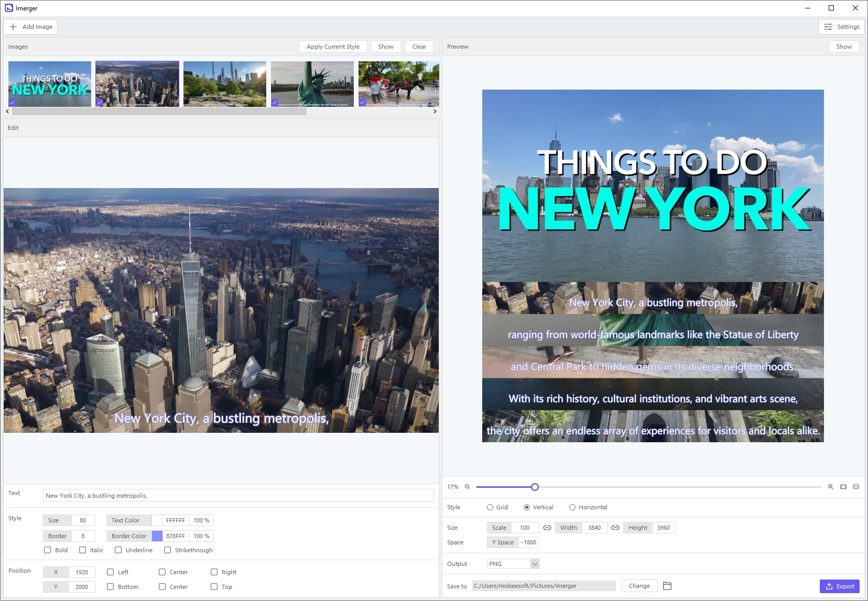Click the zoom out magnifier icon

[468, 487]
